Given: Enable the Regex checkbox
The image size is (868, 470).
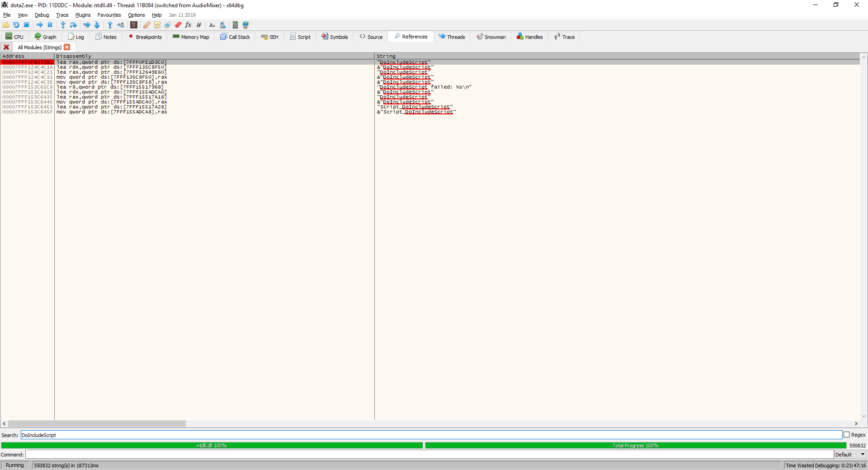Looking at the screenshot, I should tap(847, 435).
